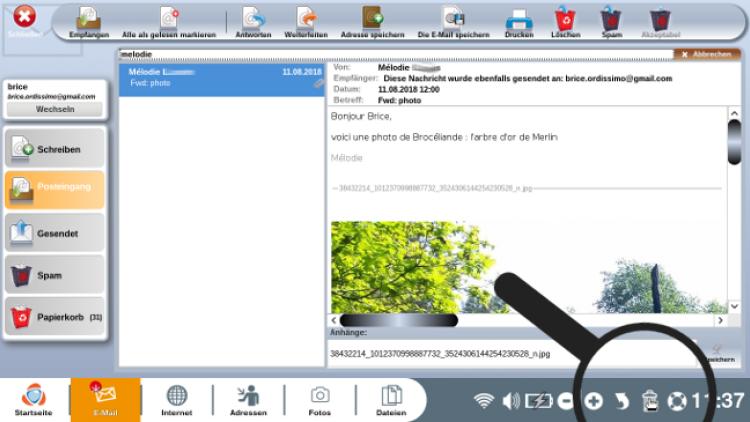Zoom in with the plus icon

click(x=594, y=401)
